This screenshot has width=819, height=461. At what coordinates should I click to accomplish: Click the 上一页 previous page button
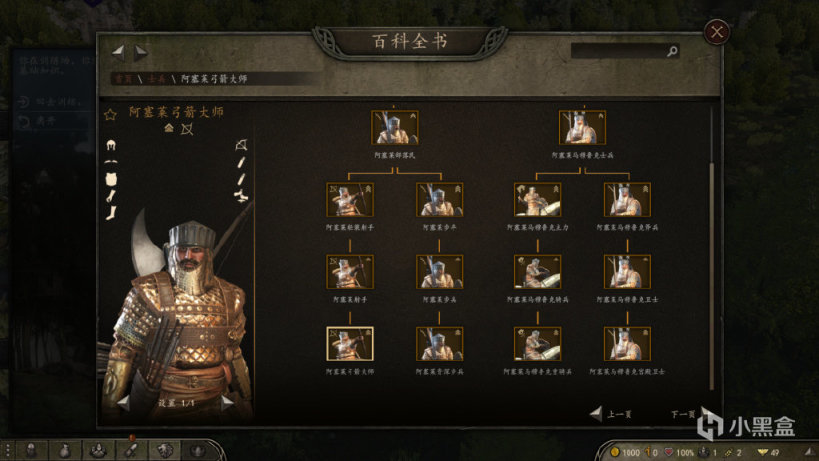pyautogui.click(x=611, y=414)
